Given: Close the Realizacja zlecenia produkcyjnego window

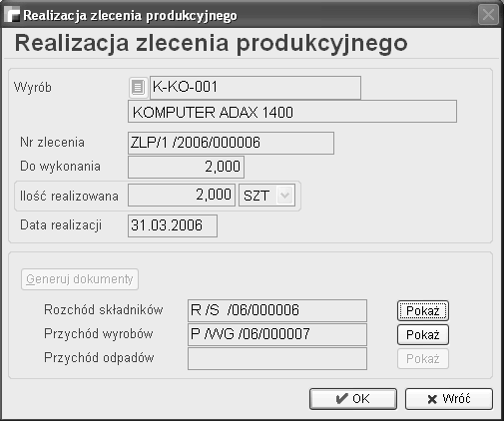Looking at the screenshot, I should pyautogui.click(x=488, y=15).
